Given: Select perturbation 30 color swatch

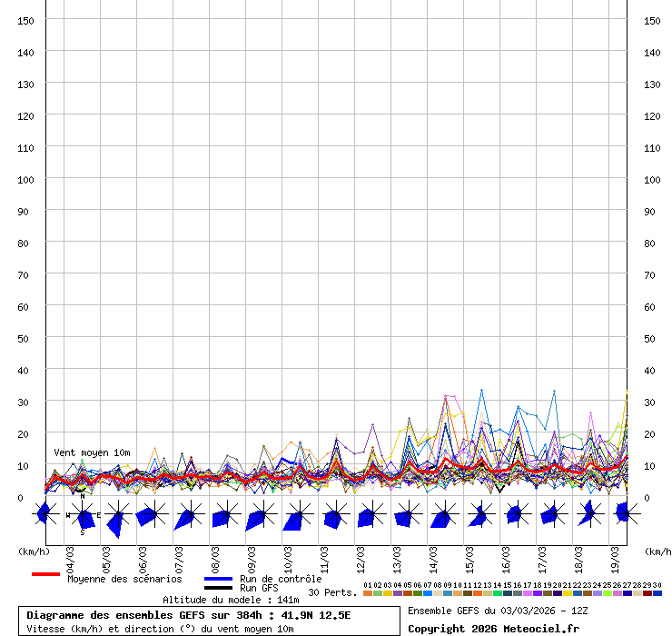Looking at the screenshot, I should [657, 593].
